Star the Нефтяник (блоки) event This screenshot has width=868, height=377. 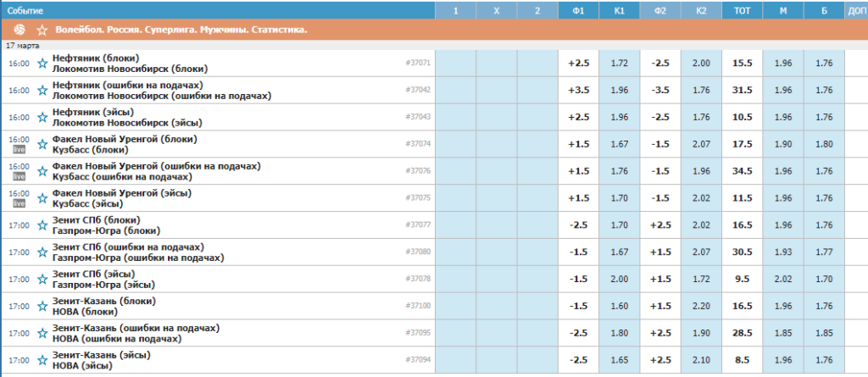[x=42, y=63]
